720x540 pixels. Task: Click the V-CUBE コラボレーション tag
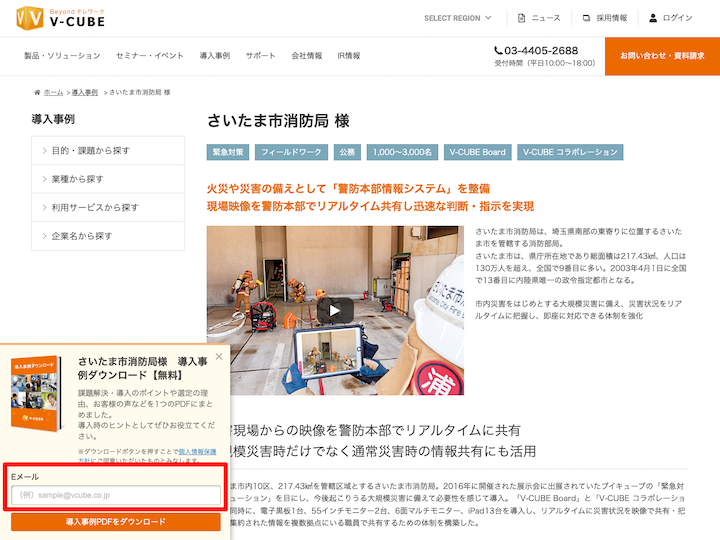(570, 152)
